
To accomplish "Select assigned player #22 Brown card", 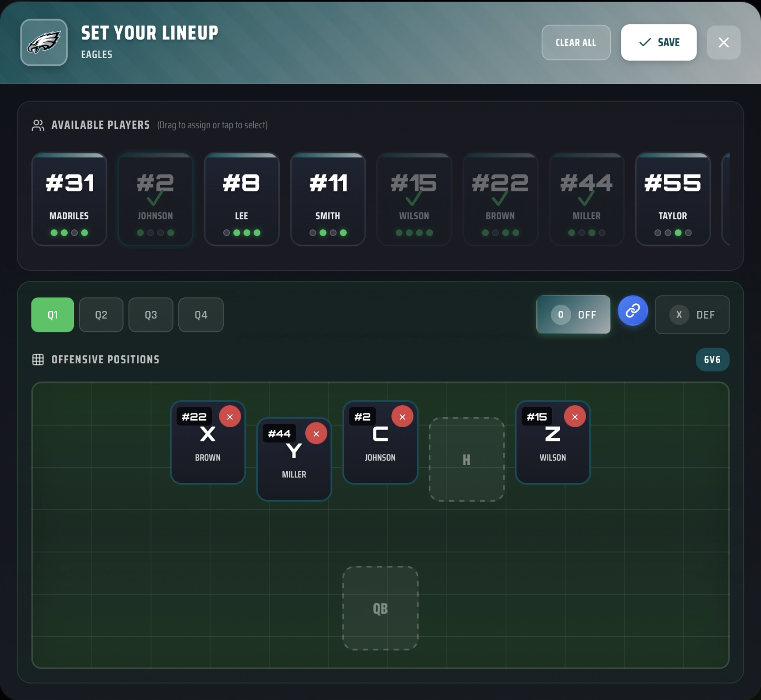I will point(500,199).
